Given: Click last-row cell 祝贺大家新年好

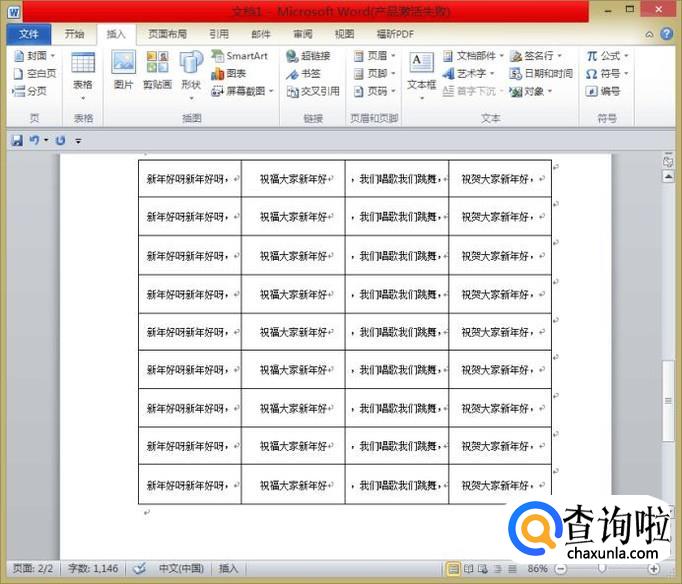Looking at the screenshot, I should 498,485.
